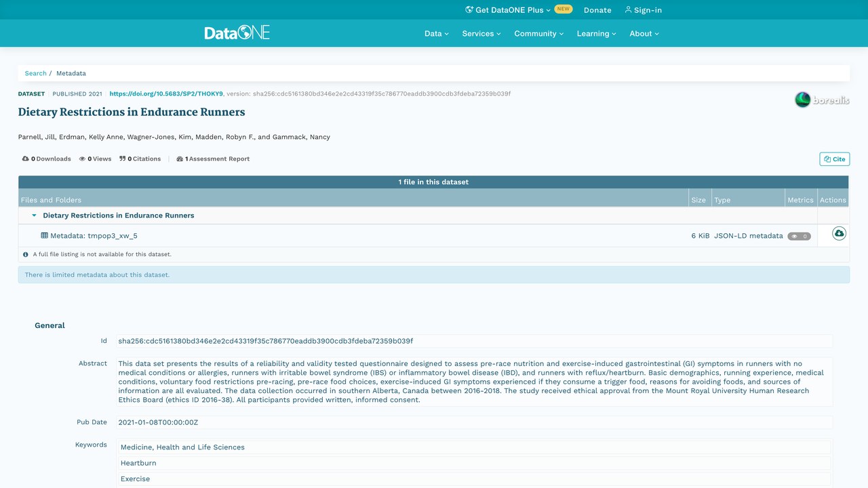This screenshot has height=488, width=868.
Task: Click the quote icon beside 0 Citations
Action: 123,159
